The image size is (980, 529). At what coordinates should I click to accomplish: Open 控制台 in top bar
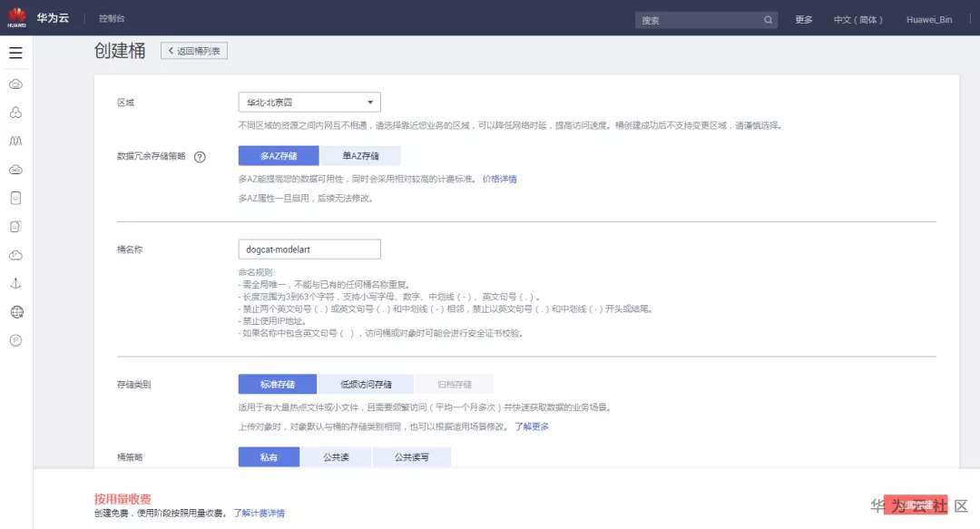[112, 18]
